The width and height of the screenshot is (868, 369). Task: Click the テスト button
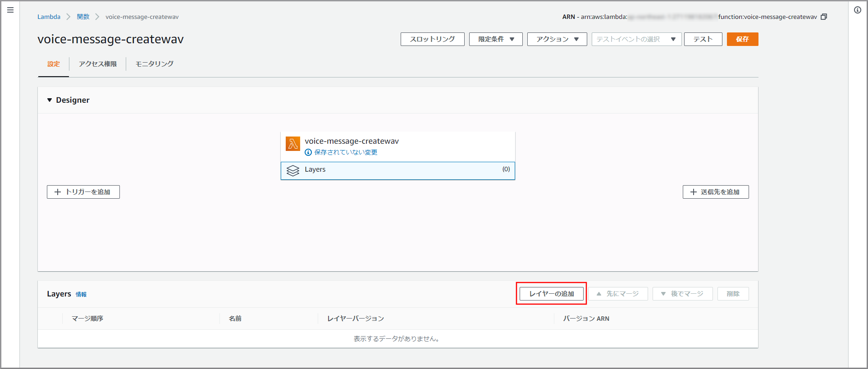point(703,39)
